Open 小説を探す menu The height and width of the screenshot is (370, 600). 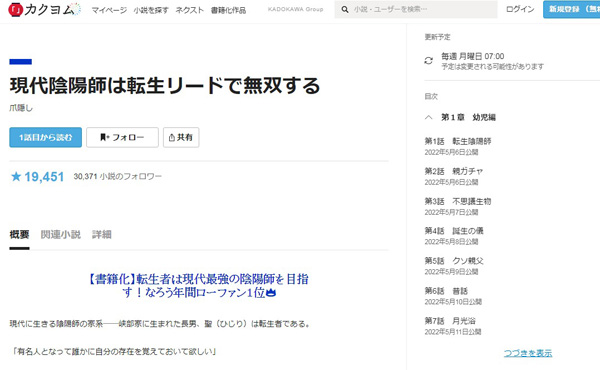151,10
